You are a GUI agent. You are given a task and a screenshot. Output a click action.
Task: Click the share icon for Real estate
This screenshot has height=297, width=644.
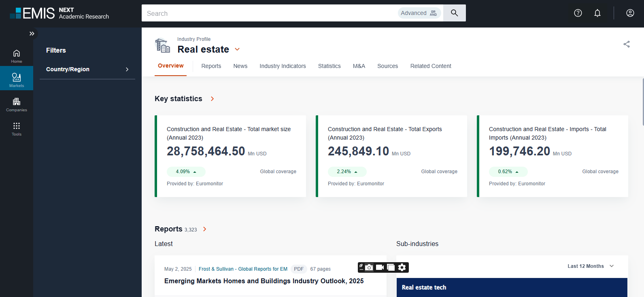point(626,44)
